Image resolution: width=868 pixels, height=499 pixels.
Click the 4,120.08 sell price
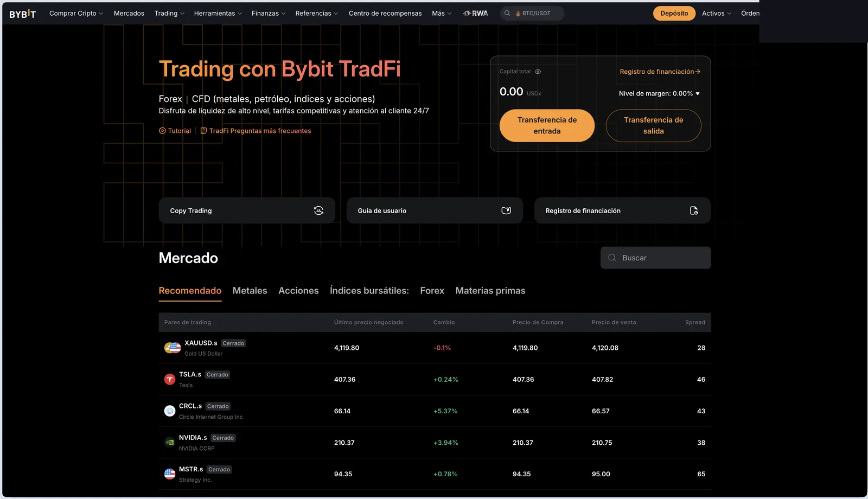point(605,348)
